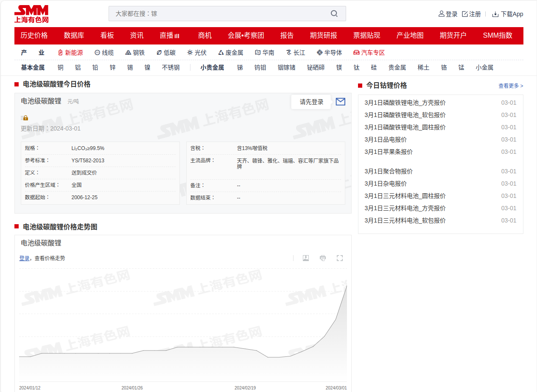Viewport: 537px width, 392px height.
Task: Open 3月1日三元材料电池_圆柱报价
Action: click(x=406, y=196)
